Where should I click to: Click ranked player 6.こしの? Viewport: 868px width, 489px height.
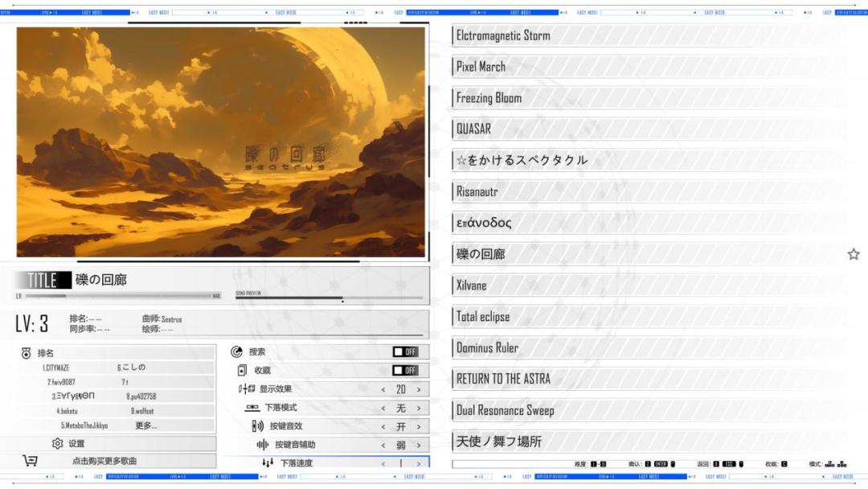(x=131, y=368)
